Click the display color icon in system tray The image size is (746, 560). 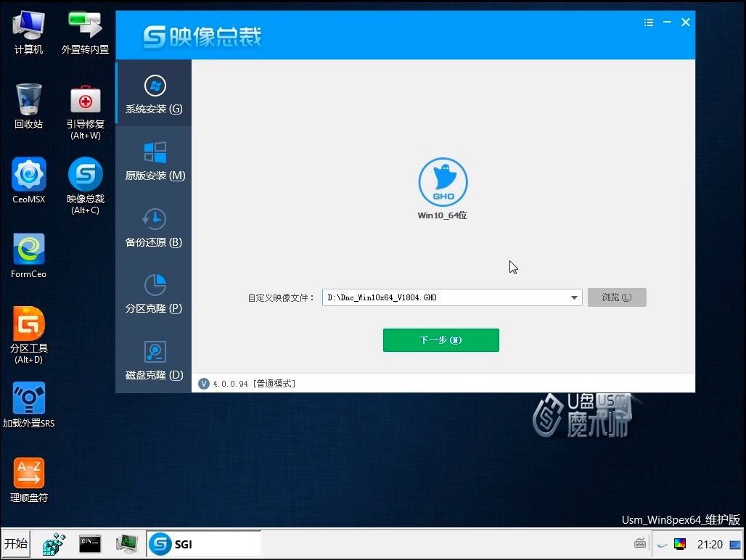point(680,544)
